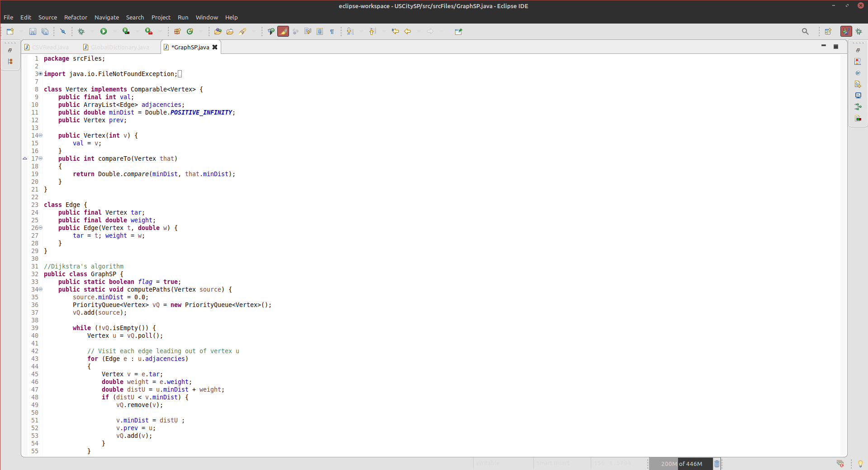Open the Javadoc view (@ icon)
Image resolution: width=868 pixels, height=470 pixels.
click(858, 73)
